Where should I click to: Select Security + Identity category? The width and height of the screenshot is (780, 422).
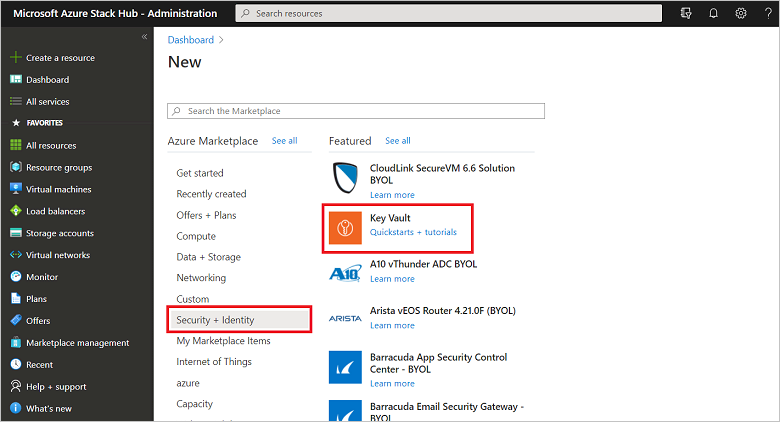tap(215, 320)
